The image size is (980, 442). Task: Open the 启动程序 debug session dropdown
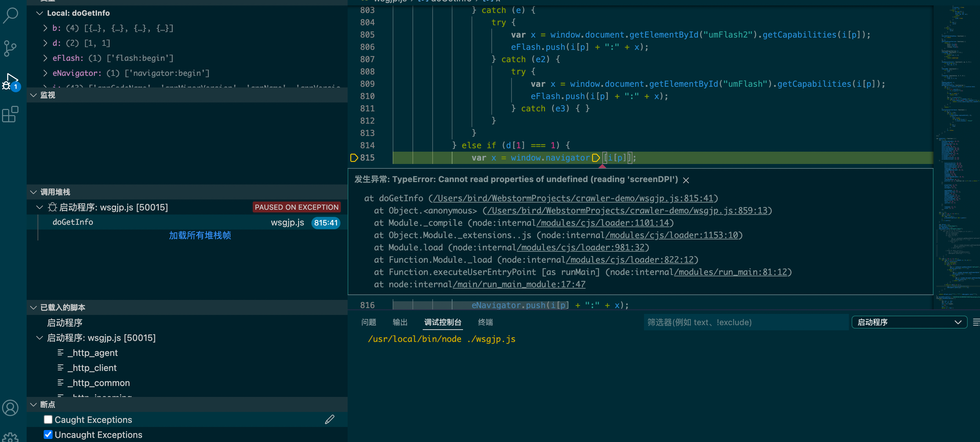tap(909, 322)
